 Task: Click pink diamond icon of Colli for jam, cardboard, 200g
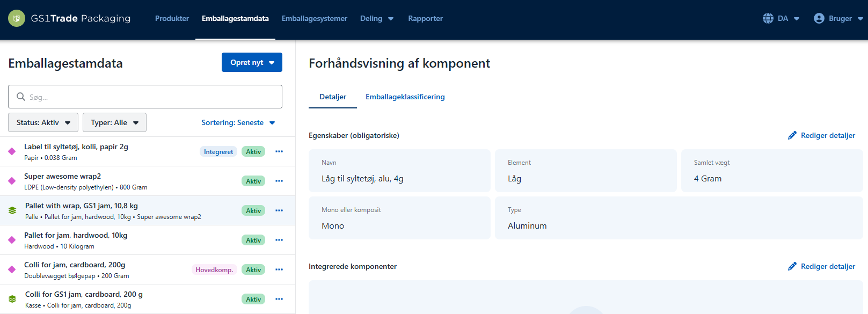click(x=12, y=269)
